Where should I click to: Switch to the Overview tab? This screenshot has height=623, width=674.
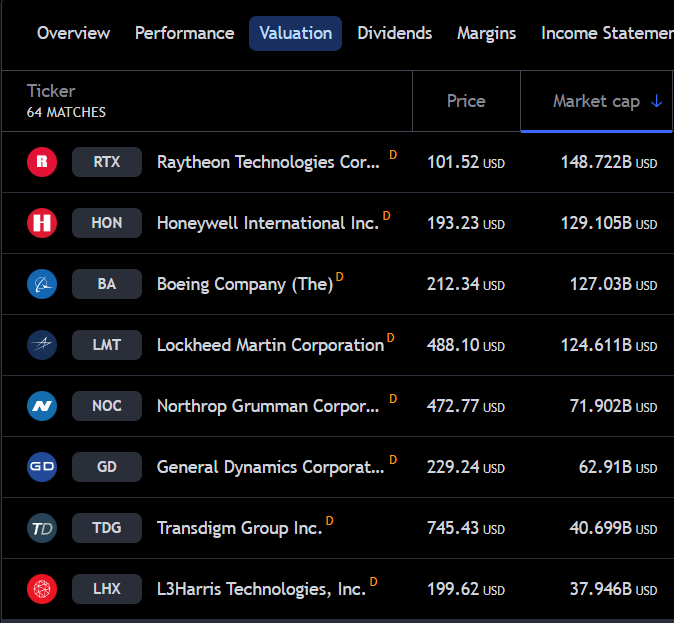(73, 33)
